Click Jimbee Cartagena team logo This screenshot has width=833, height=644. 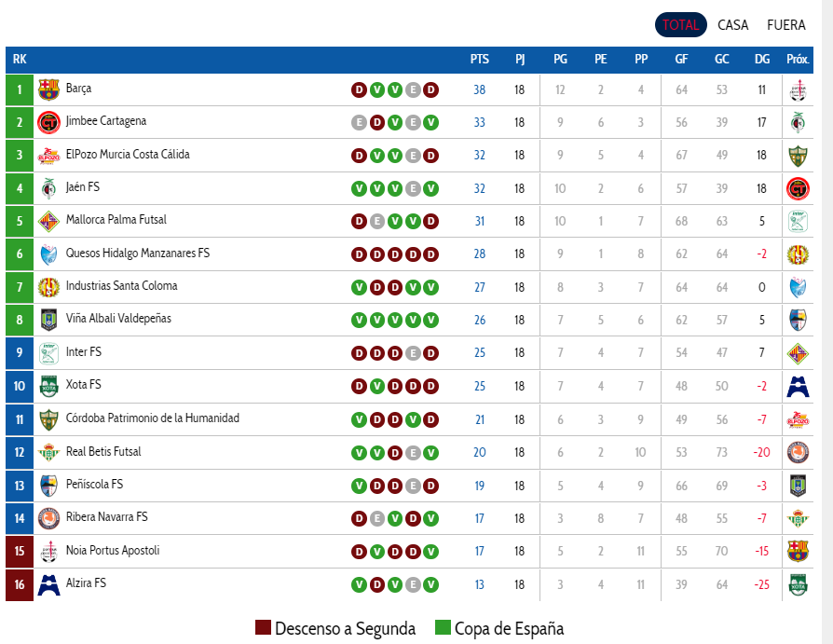point(48,122)
